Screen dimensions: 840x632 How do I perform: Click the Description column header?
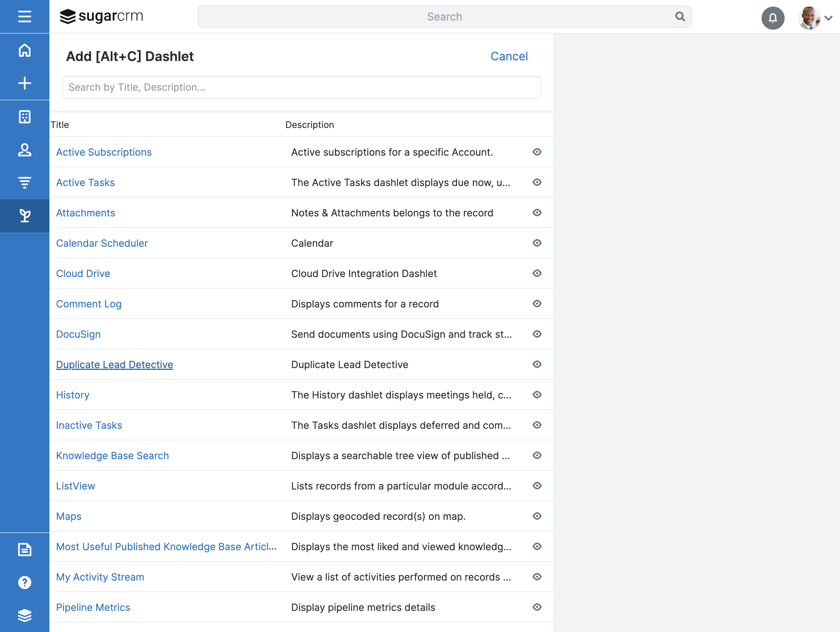(x=310, y=125)
